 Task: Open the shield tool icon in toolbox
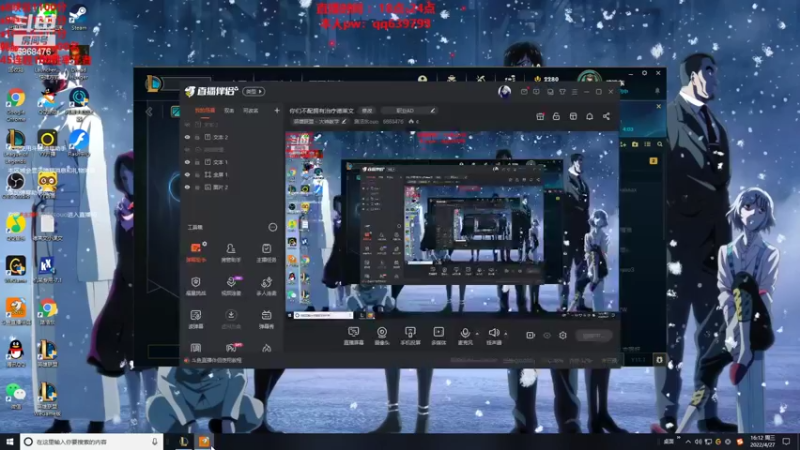[x=196, y=282]
